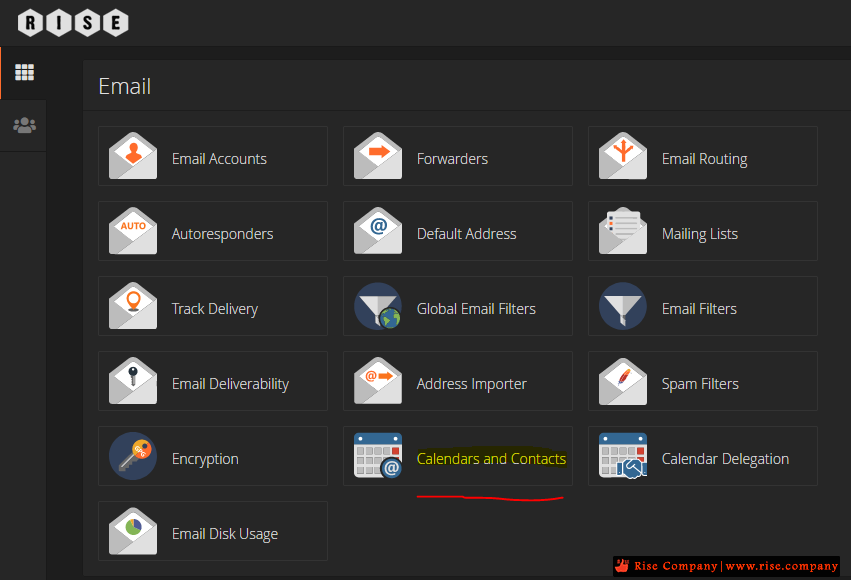
Task: Go to Email Routing
Action: tap(704, 159)
